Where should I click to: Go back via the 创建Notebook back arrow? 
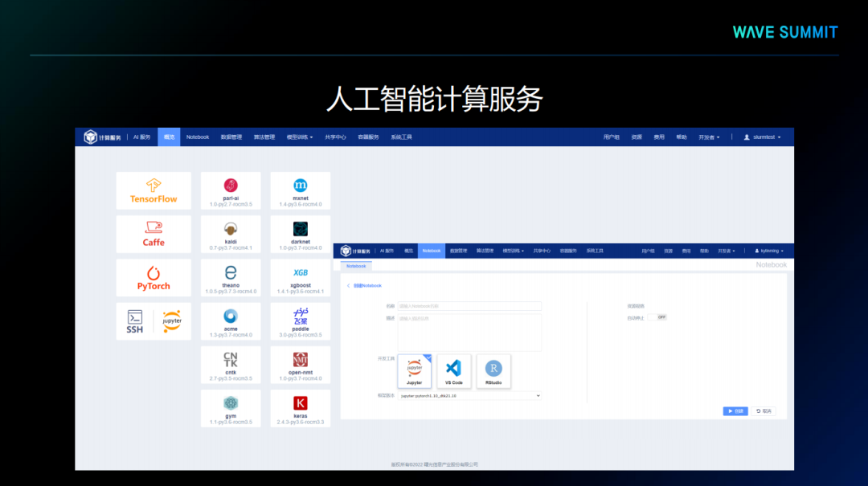(349, 285)
